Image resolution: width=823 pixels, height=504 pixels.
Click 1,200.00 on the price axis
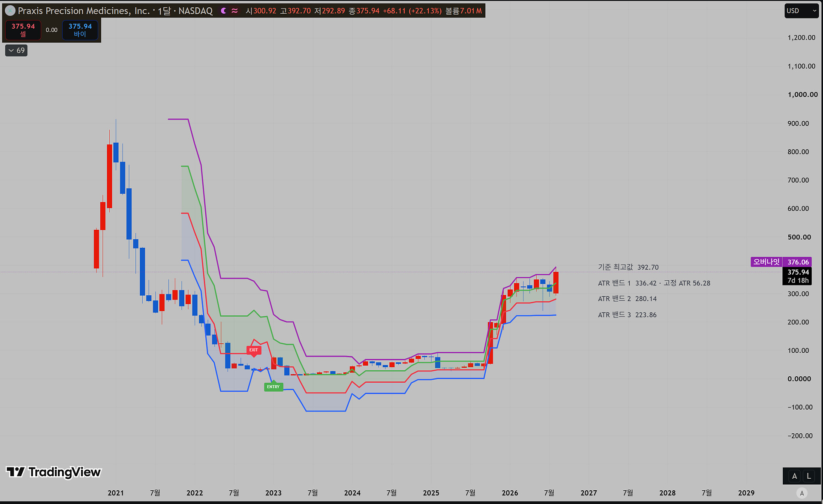coord(801,38)
